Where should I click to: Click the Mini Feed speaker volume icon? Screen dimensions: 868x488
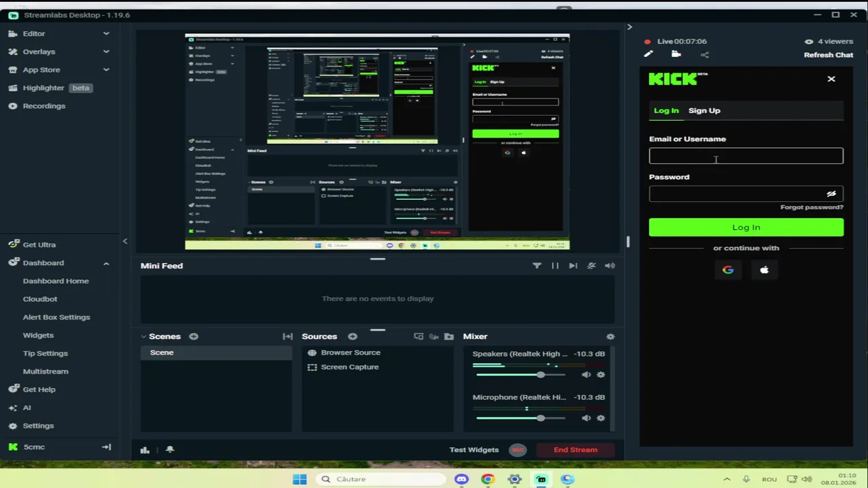click(x=610, y=266)
